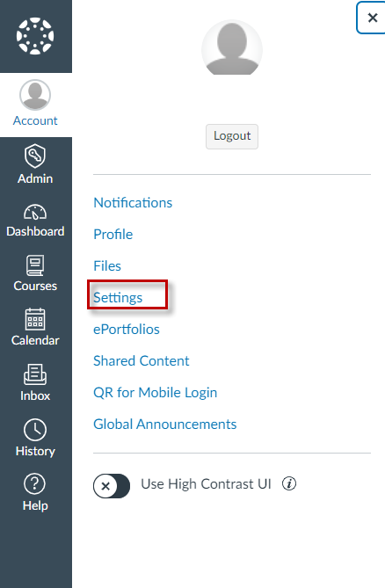This screenshot has height=588, width=385.
Task: Open the Courses book icon
Action: (x=35, y=265)
